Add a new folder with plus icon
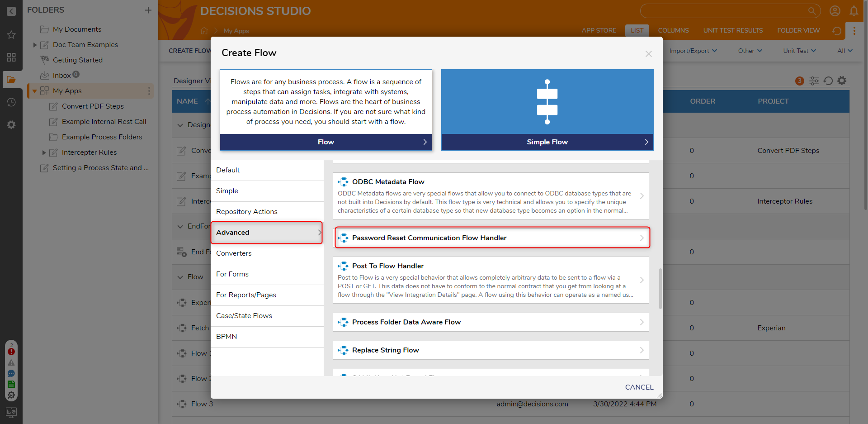This screenshot has width=868, height=424. (148, 10)
